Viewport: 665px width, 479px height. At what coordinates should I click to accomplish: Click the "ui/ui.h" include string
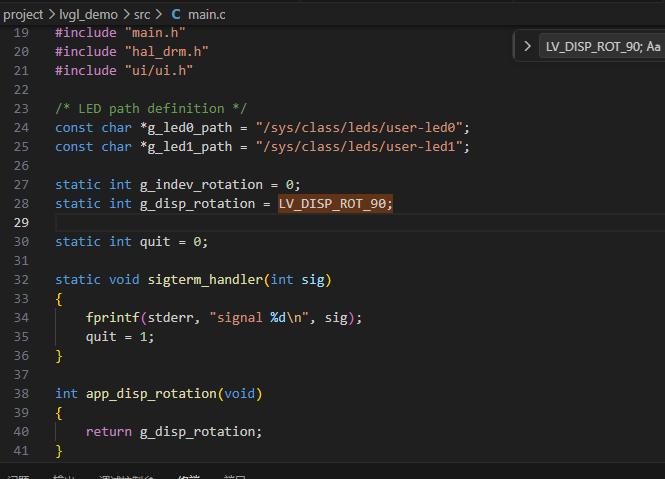157,70
